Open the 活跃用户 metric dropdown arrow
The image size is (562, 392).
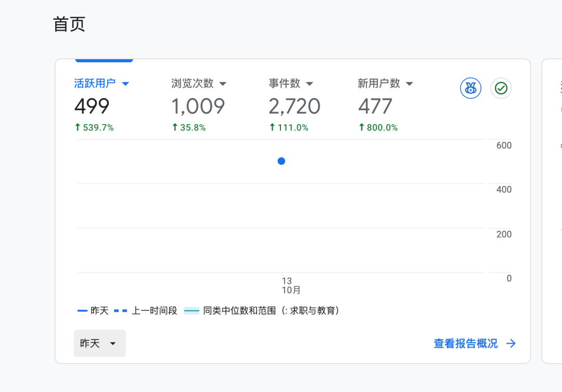click(125, 84)
